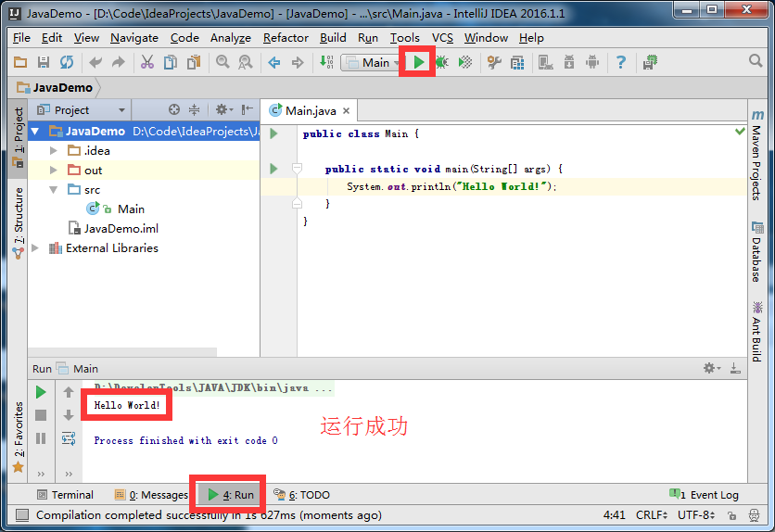Open the 0: Messages tool window
The image size is (775, 532).
point(151,495)
